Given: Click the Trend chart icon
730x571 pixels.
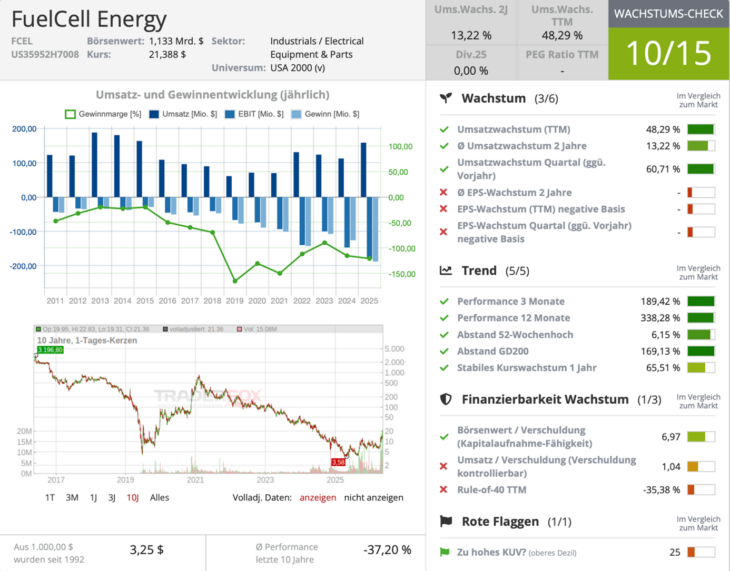Looking at the screenshot, I should 446,271.
